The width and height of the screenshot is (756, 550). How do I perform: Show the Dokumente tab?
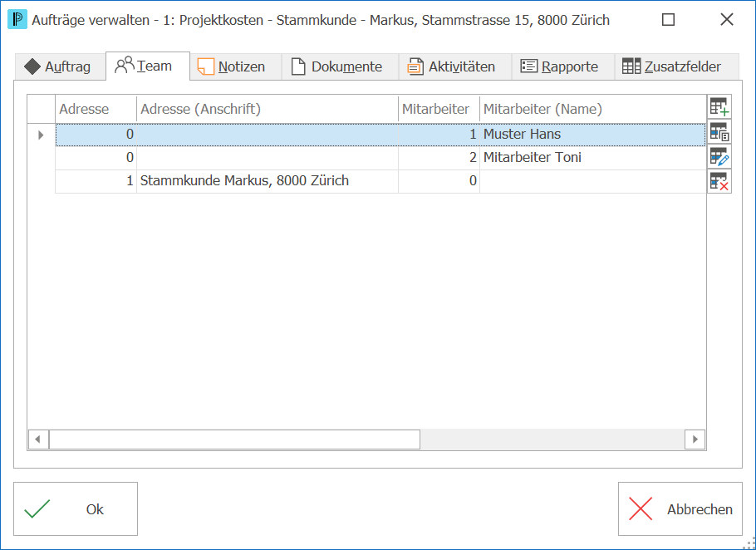pyautogui.click(x=340, y=66)
